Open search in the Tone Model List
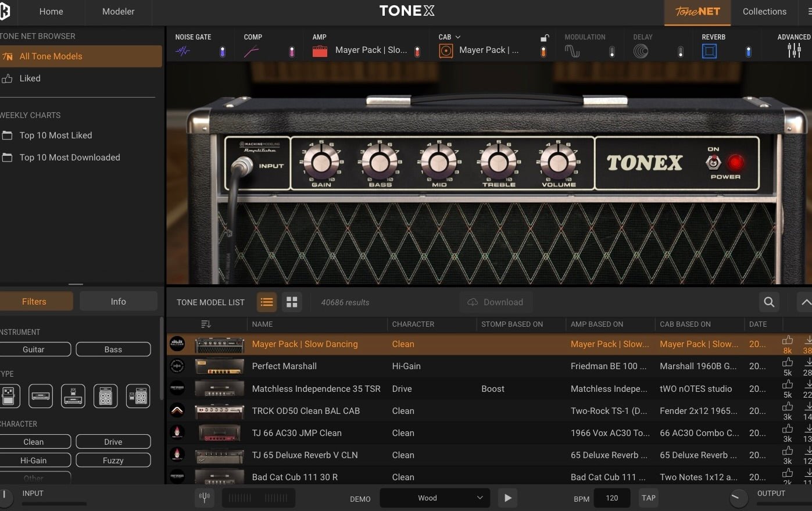The height and width of the screenshot is (511, 812). [x=768, y=302]
